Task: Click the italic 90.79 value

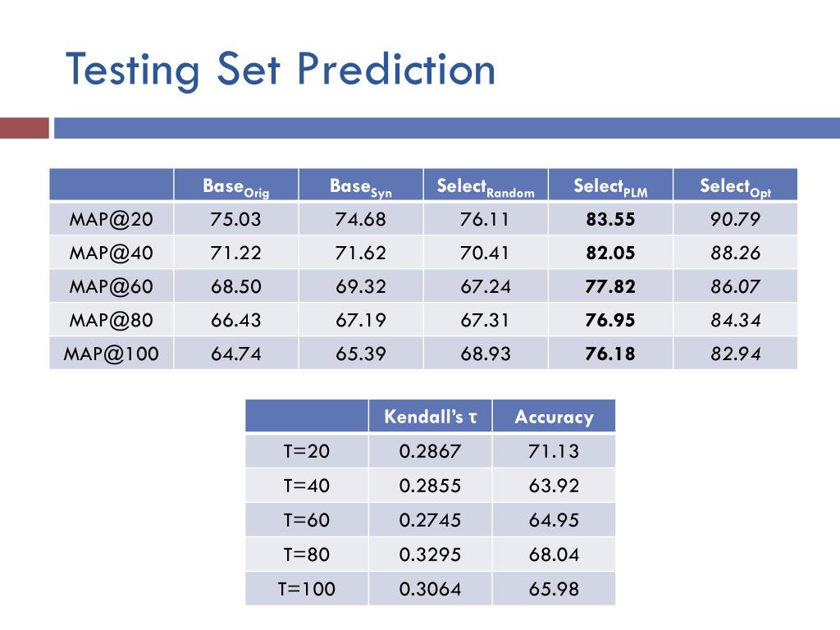Action: (735, 219)
